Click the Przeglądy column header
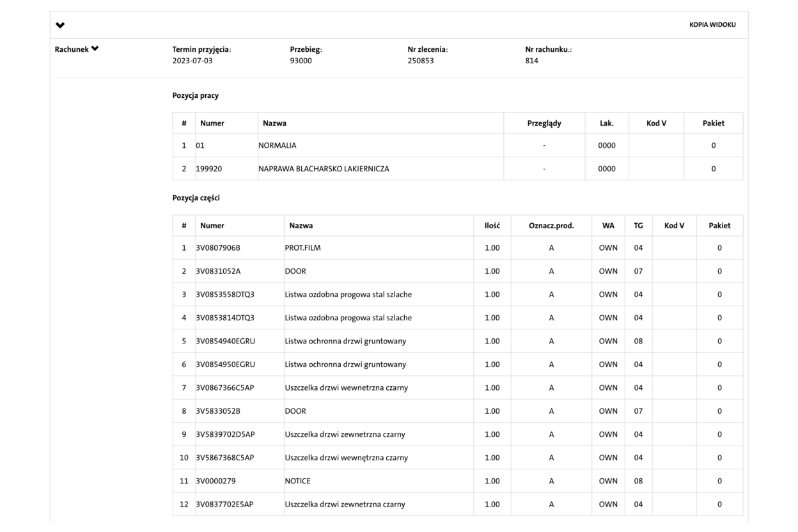Viewport: 798px width, 532px height. pos(544,123)
